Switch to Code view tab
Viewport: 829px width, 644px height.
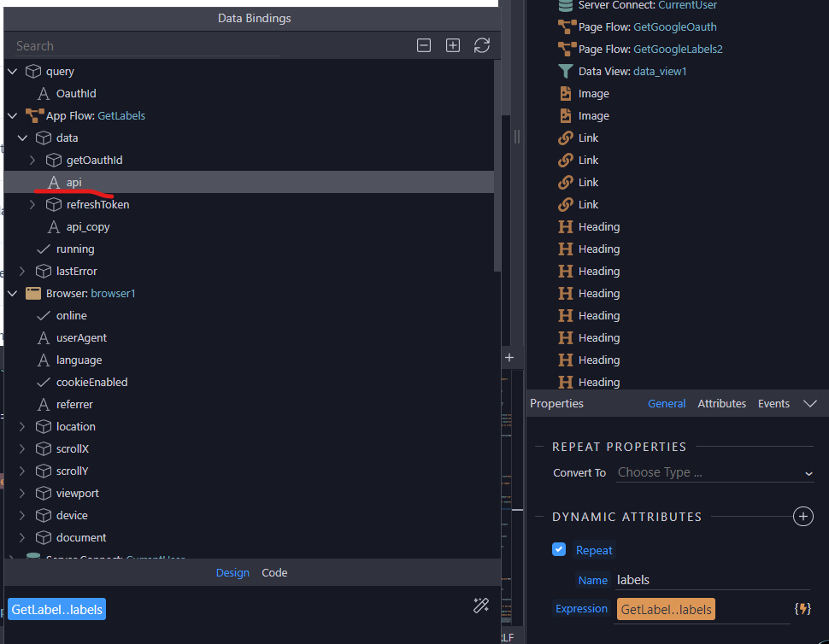[x=274, y=572]
